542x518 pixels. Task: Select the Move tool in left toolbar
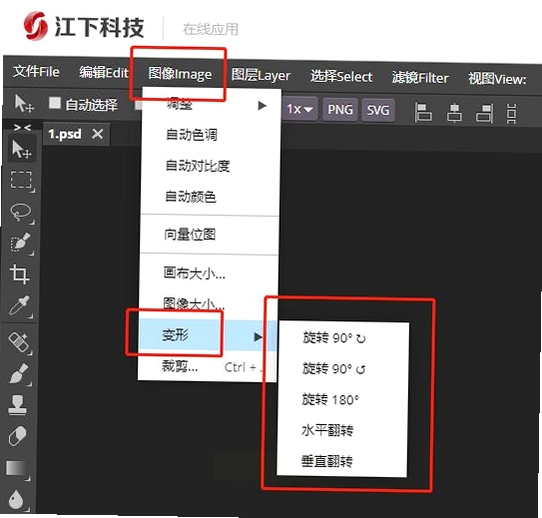21,150
